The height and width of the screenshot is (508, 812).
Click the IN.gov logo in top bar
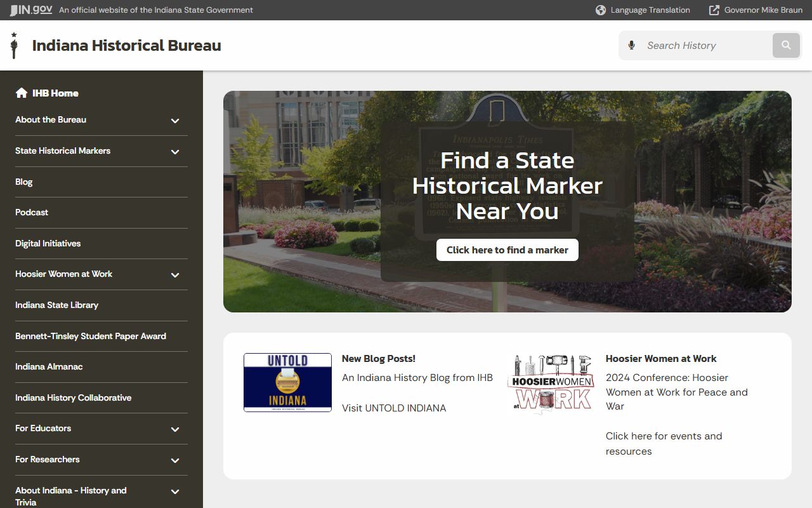pos(31,10)
